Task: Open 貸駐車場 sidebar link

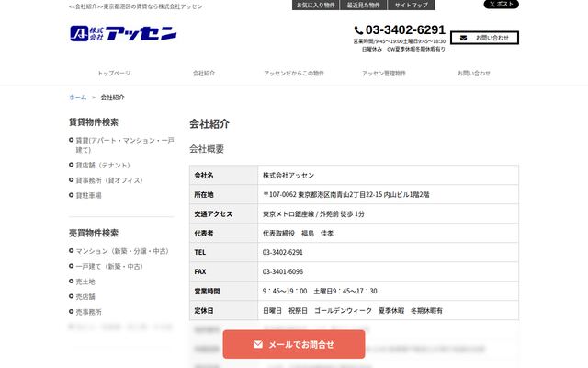Action: point(88,195)
